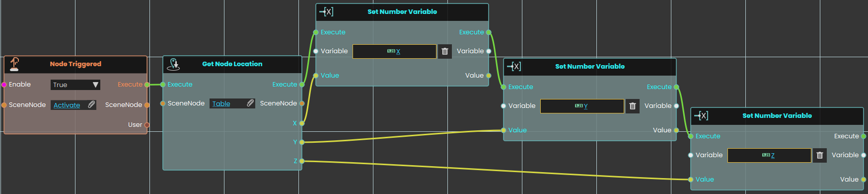Viewport: 868px width, 194px height.
Task: Click trash icon next to X variable
Action: (x=445, y=51)
